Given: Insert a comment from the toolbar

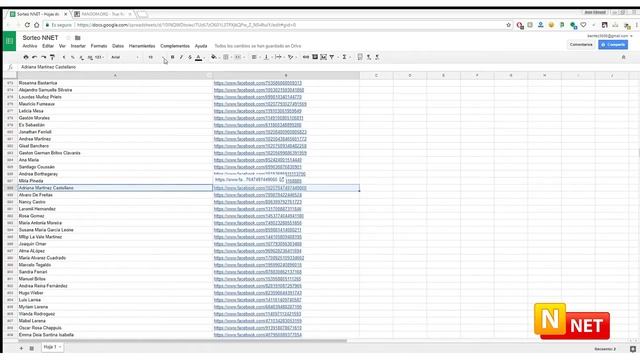Looking at the screenshot, I should 315,57.
